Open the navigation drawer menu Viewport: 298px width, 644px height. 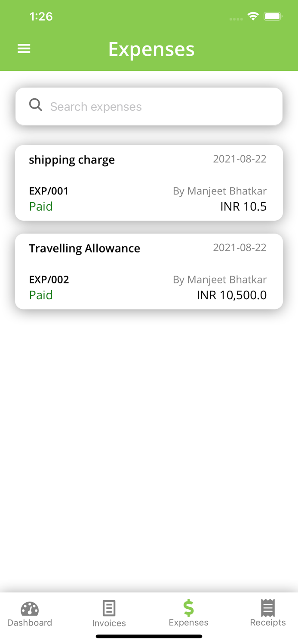coord(24,48)
